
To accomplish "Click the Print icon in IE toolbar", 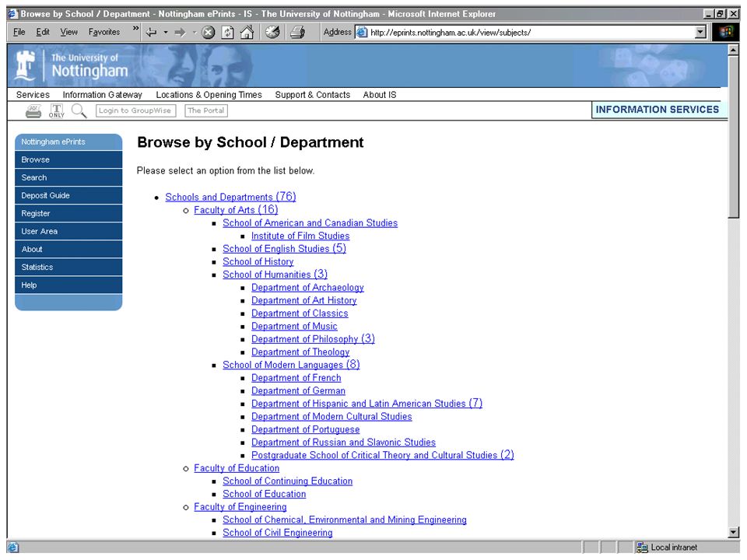I will 298,33.
